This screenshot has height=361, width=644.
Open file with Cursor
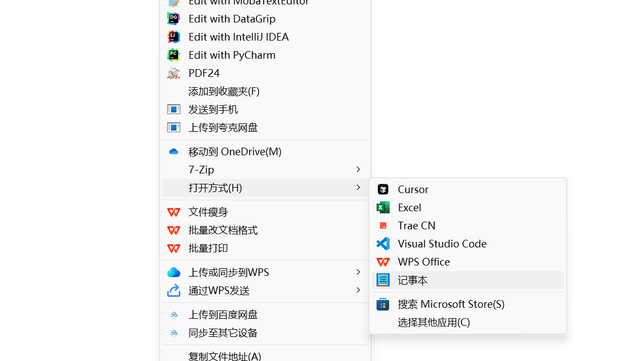tap(468, 189)
